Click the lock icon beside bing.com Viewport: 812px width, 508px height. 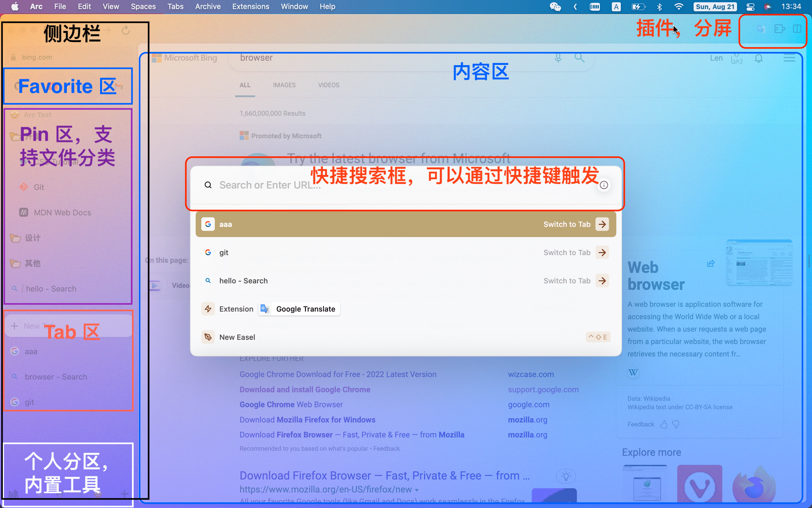(x=13, y=57)
